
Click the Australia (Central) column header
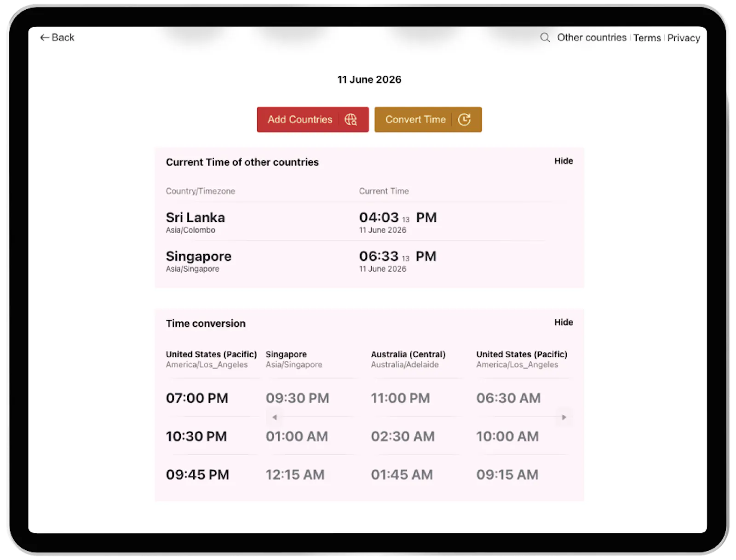pyautogui.click(x=408, y=354)
